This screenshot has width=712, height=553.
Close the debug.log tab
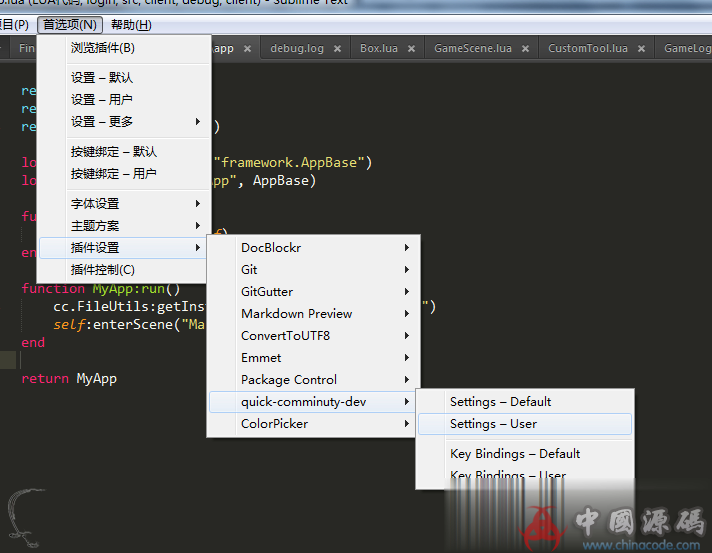(x=337, y=49)
